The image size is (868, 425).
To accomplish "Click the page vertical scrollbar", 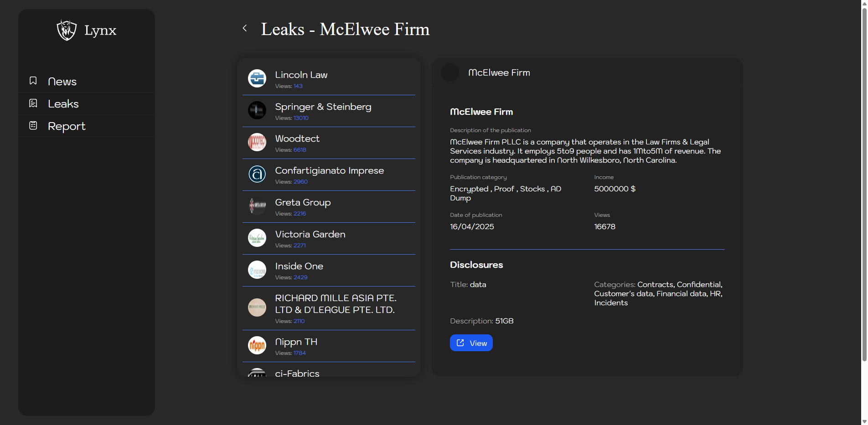I will (x=864, y=182).
